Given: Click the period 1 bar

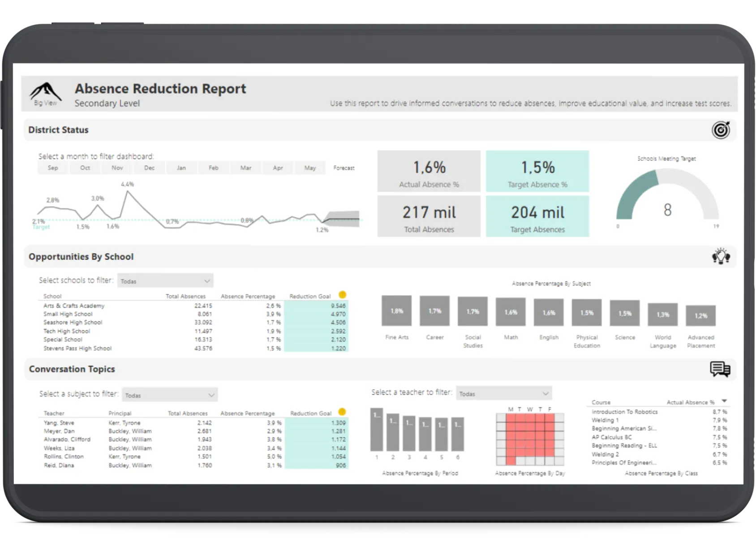Looking at the screenshot, I should click(x=377, y=429).
